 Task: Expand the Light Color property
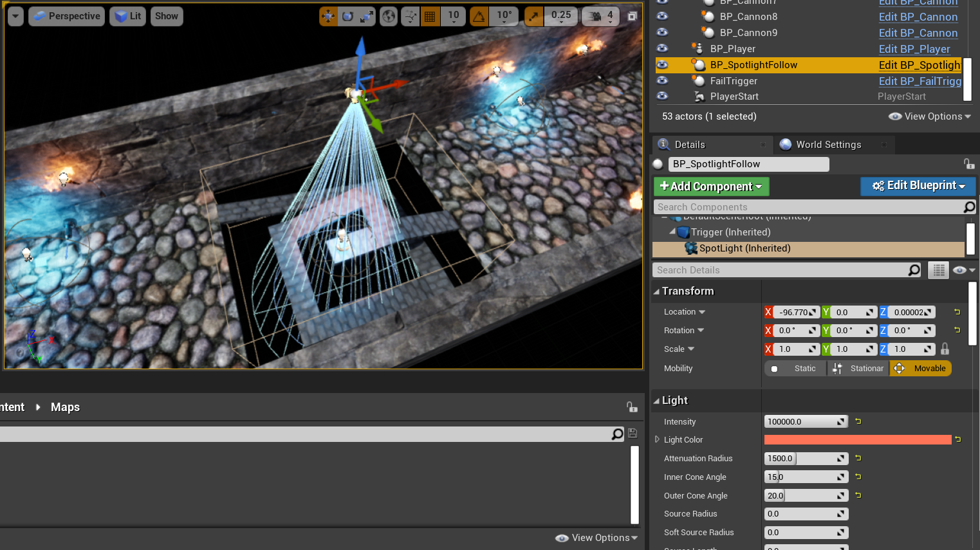point(657,439)
